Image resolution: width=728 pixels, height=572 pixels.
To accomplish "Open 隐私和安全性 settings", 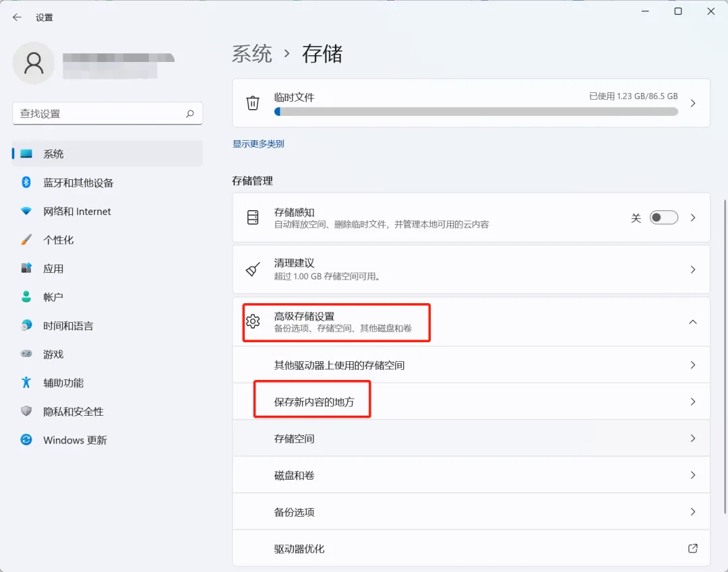I will pos(107,412).
